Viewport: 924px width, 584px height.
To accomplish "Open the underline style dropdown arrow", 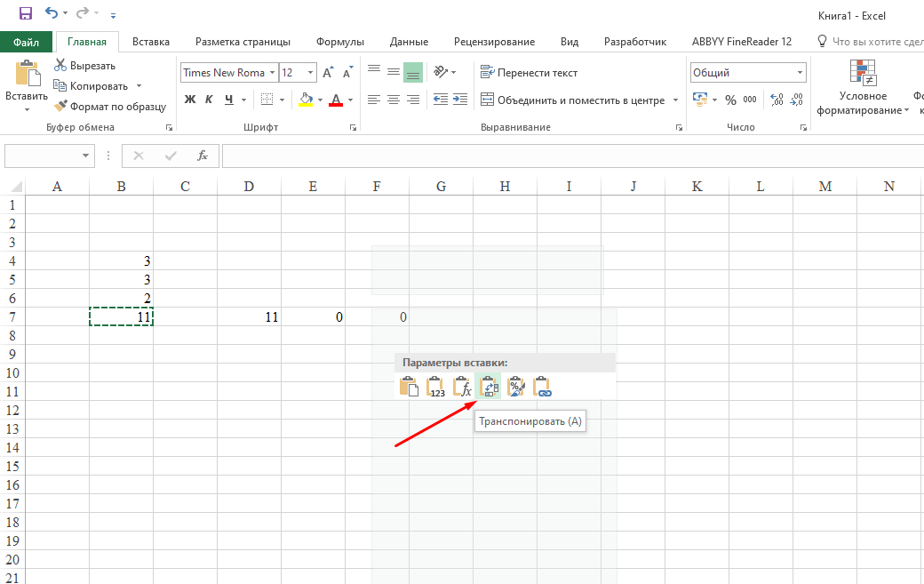I will tap(243, 100).
